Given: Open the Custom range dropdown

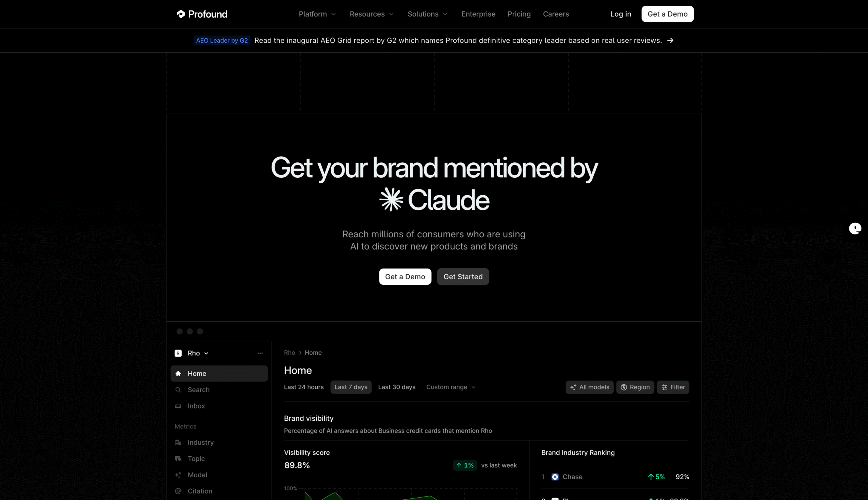Looking at the screenshot, I should [451, 387].
